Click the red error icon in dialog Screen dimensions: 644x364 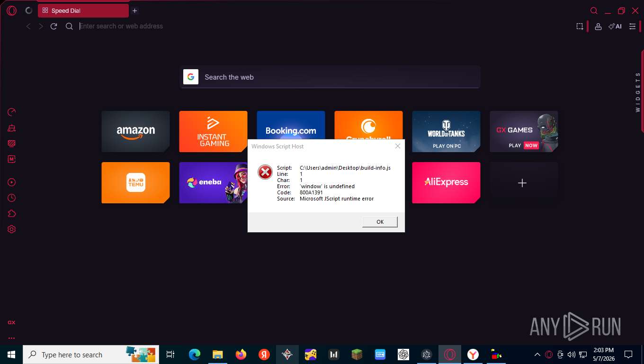coord(265,172)
